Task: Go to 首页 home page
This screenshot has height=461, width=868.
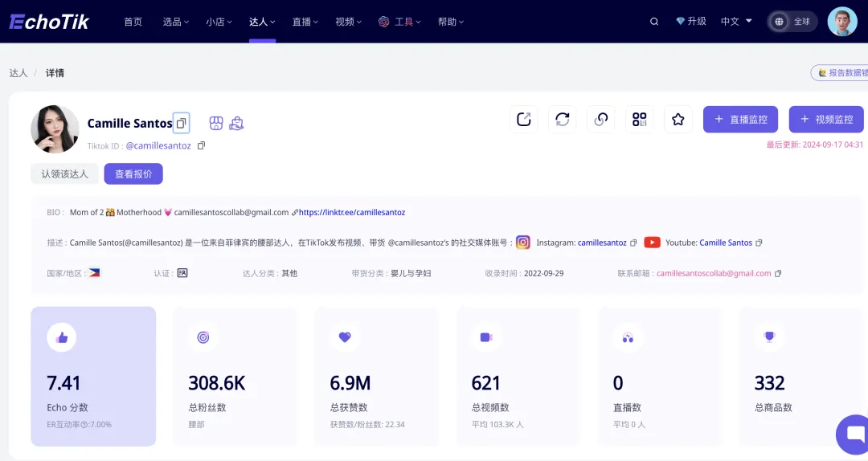Action: coord(133,22)
